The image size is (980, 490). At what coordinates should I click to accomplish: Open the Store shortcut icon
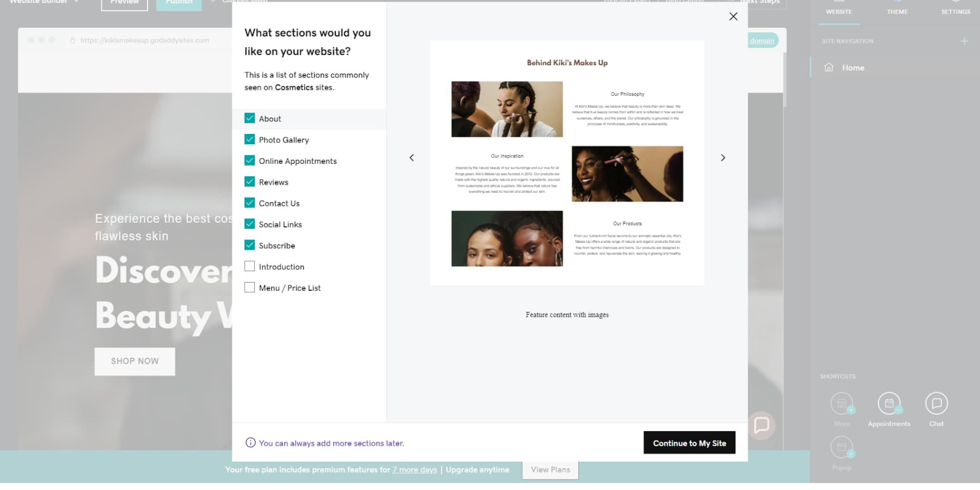pyautogui.click(x=842, y=403)
